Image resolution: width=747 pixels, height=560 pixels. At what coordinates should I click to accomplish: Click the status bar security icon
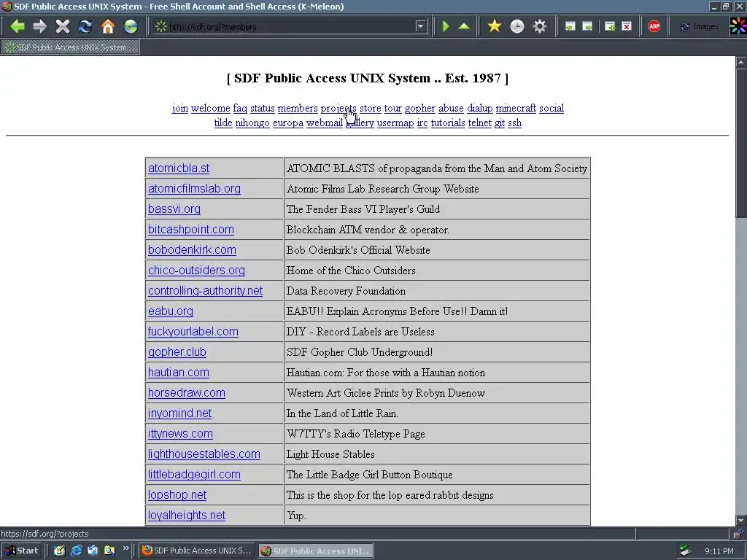pyautogui.click(x=738, y=534)
